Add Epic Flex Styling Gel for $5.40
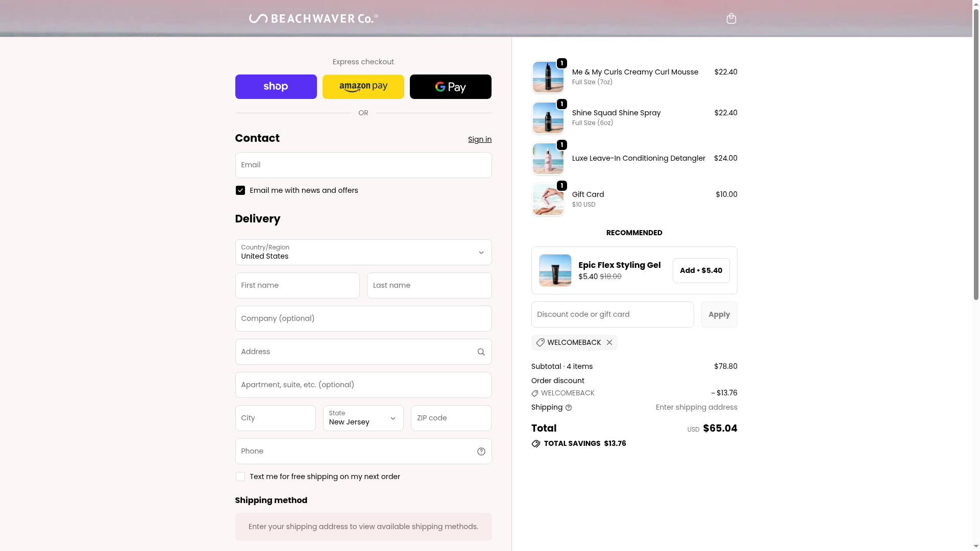Viewport: 980px width, 551px height. (x=701, y=270)
